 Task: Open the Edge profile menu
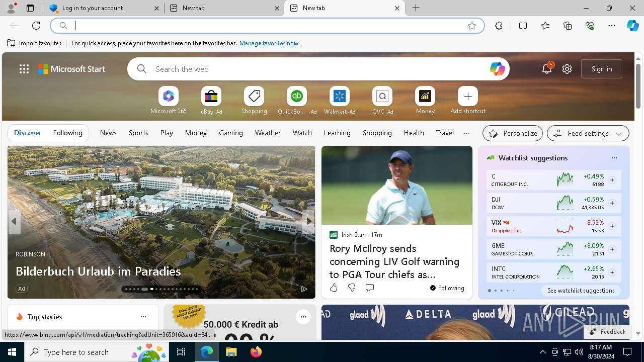point(11,8)
